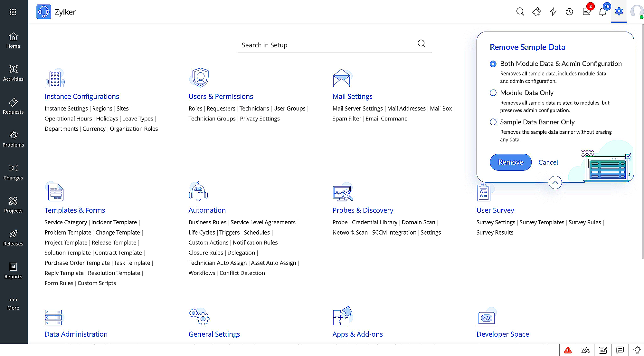Collapse the Remove Sample Data panel
The width and height of the screenshot is (644, 356).
point(555,183)
